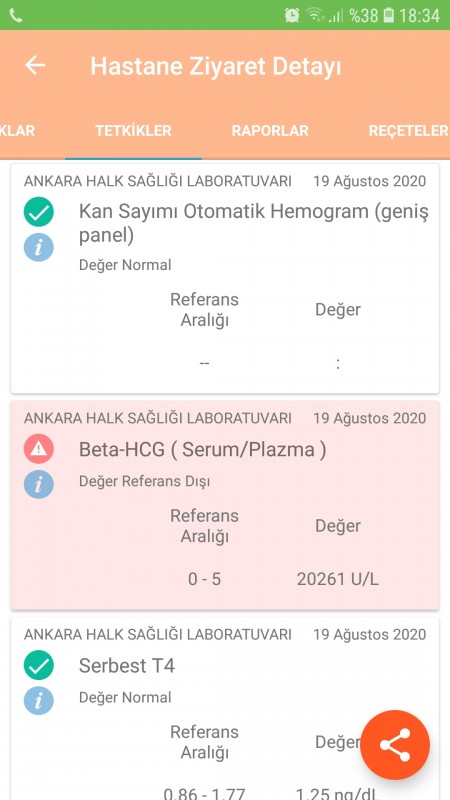Viewport: 450px width, 800px height.
Task: Switch to the REÇETELER tab
Action: [408, 131]
